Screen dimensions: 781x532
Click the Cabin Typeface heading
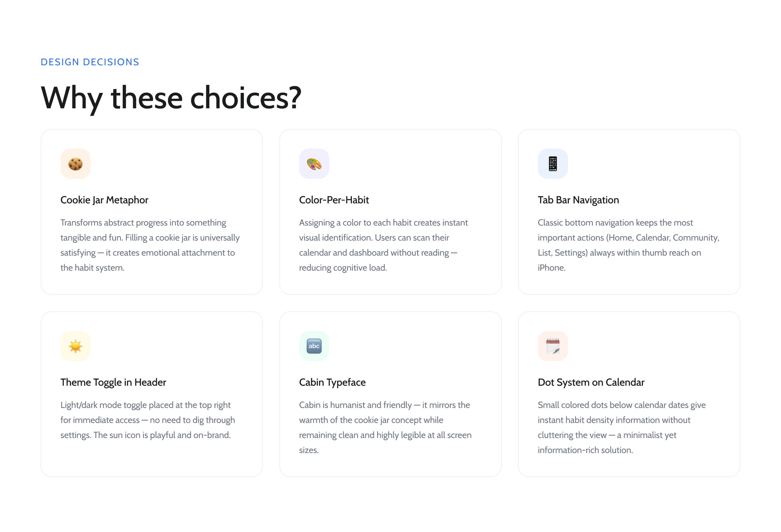pos(332,382)
